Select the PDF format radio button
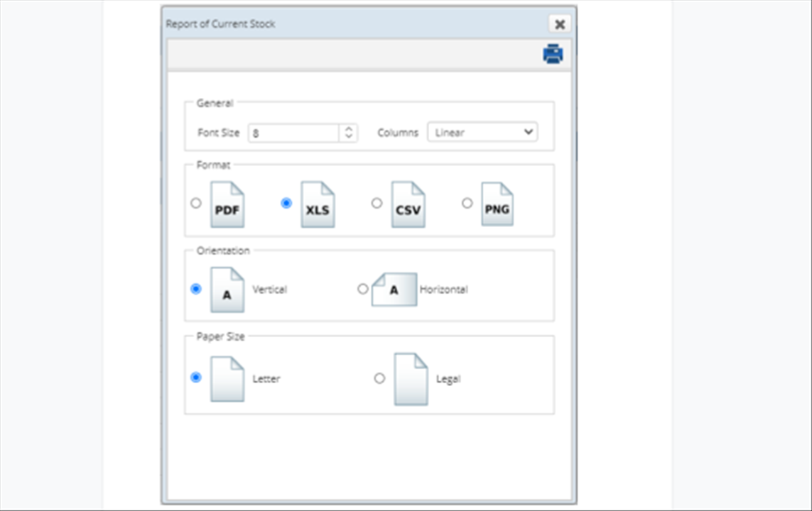This screenshot has height=511, width=812. [196, 203]
